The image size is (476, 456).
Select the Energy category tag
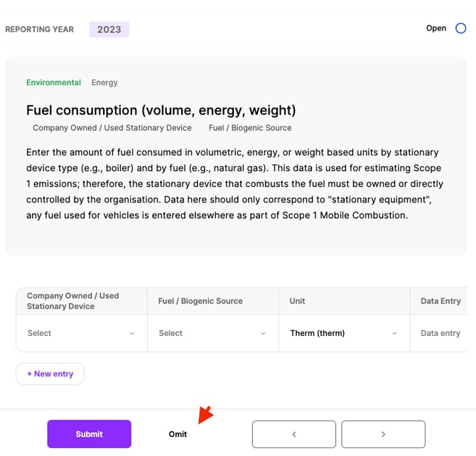pos(104,82)
